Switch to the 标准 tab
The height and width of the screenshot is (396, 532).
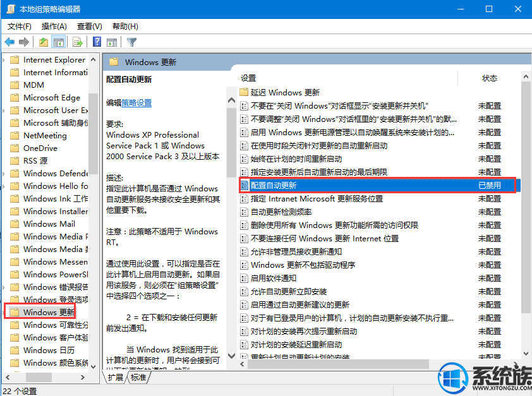(138, 377)
